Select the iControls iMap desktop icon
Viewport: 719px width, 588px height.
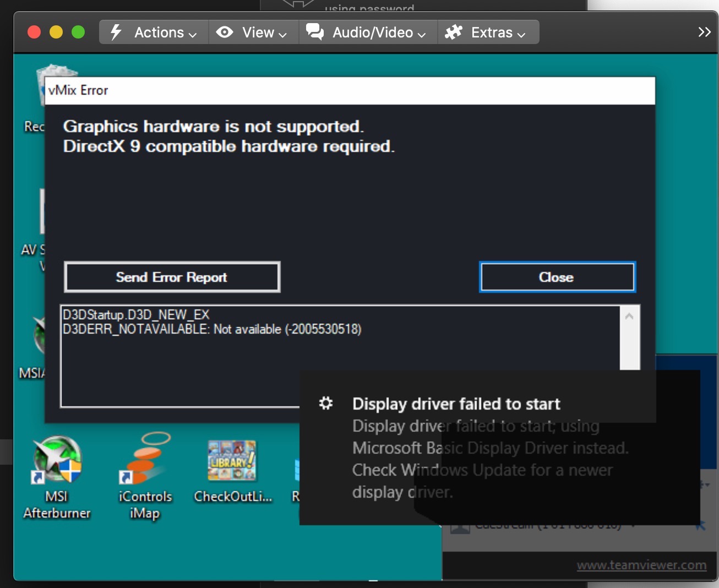click(145, 477)
